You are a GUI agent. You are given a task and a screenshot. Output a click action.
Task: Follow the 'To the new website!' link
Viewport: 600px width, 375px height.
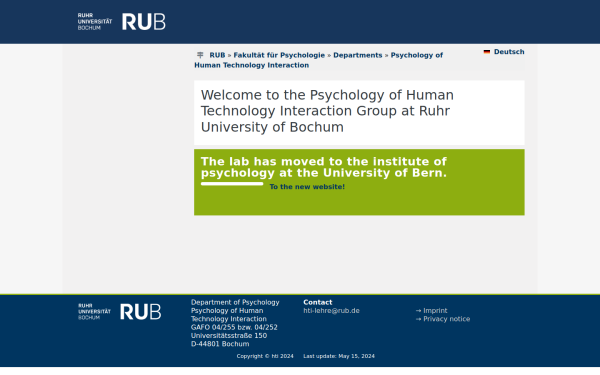(307, 187)
